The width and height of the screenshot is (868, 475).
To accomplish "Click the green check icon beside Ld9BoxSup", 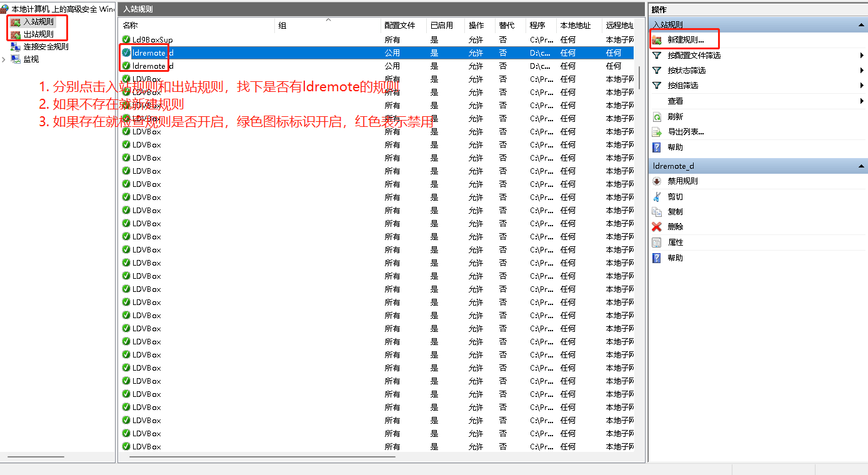I will click(x=126, y=40).
